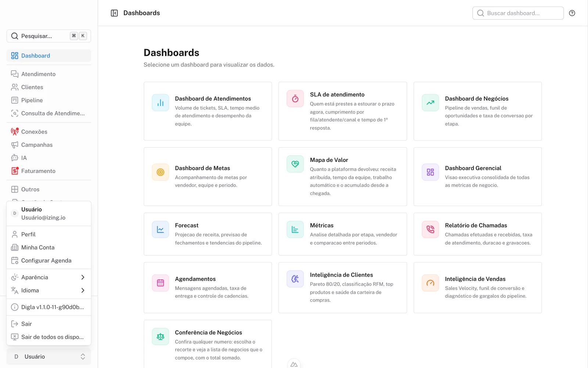
Task: Select Configurar Agenda in the user menu
Action: (x=49, y=261)
